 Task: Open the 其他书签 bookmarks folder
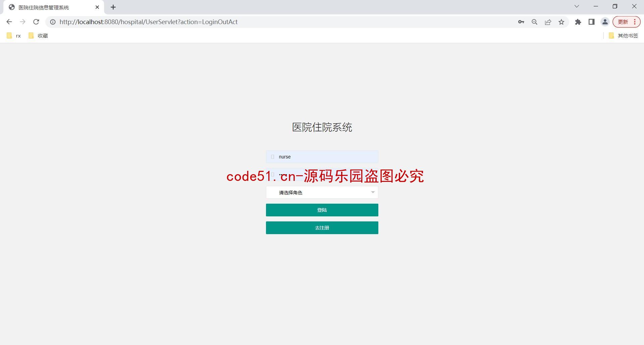coord(624,36)
